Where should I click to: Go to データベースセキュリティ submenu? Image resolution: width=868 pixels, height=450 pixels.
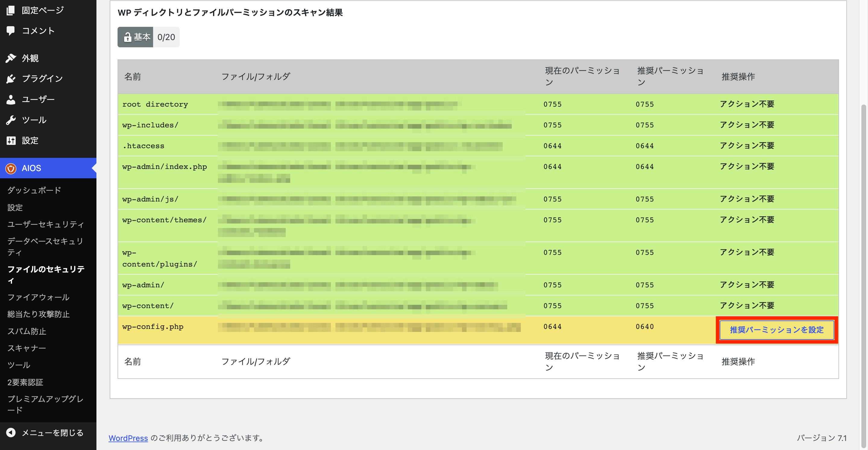pos(46,247)
